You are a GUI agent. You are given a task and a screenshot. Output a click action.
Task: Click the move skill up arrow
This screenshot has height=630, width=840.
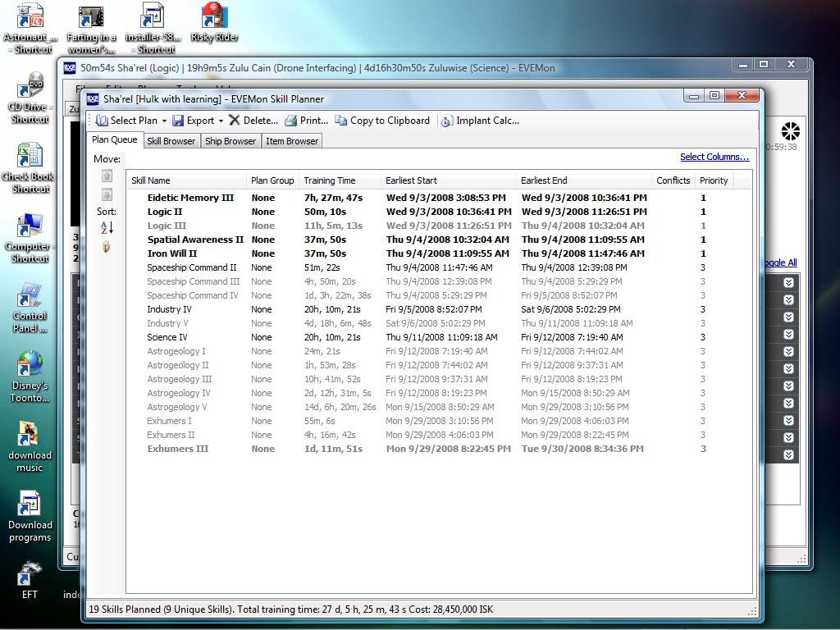107,176
